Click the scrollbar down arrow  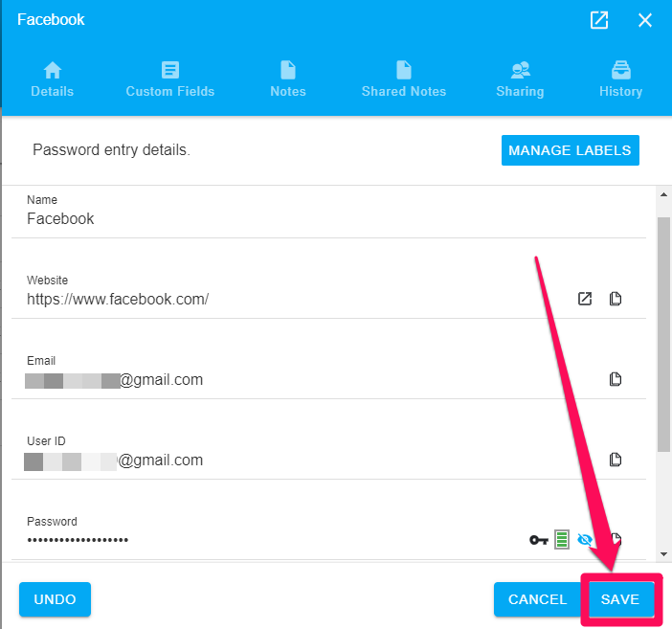663,554
